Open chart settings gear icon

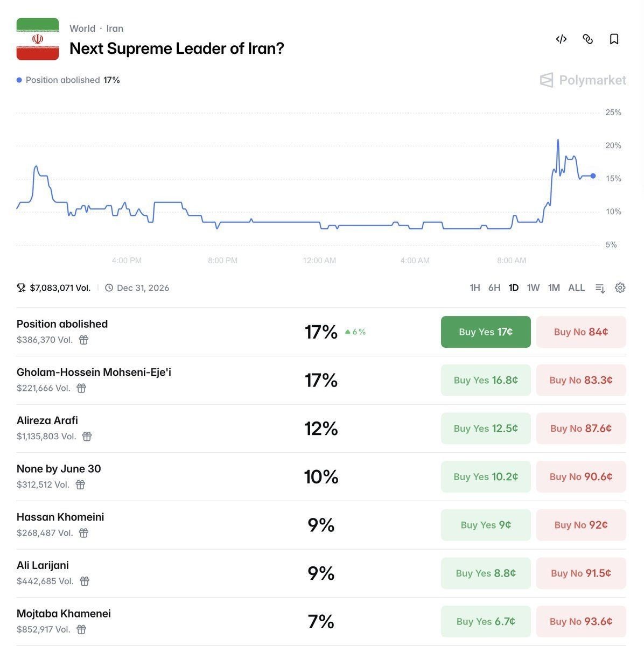(620, 287)
